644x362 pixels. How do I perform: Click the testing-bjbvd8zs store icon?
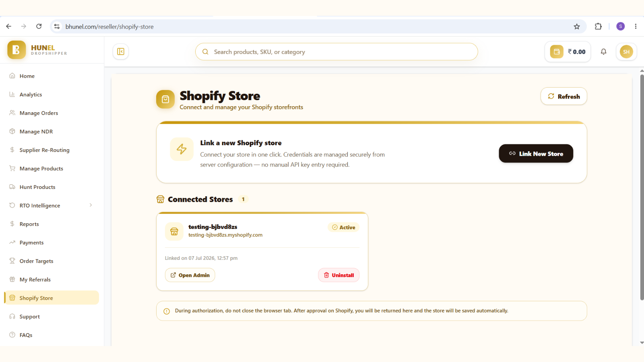coord(174,231)
